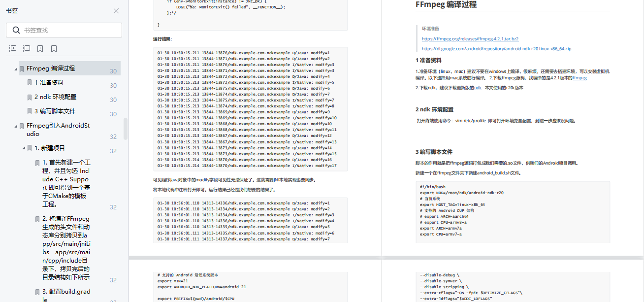Click the document heading 2 ndk 环境配置
Screen dimensions: 644x302
(x=434, y=109)
